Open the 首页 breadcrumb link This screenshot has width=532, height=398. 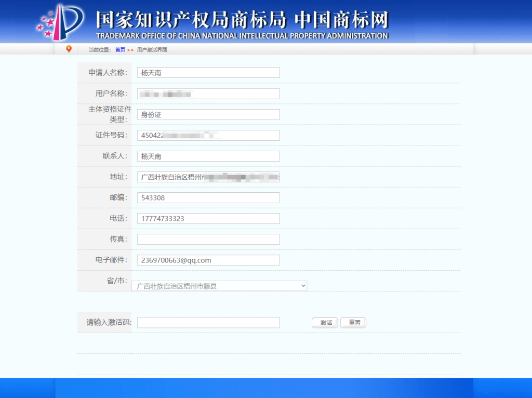[x=120, y=49]
